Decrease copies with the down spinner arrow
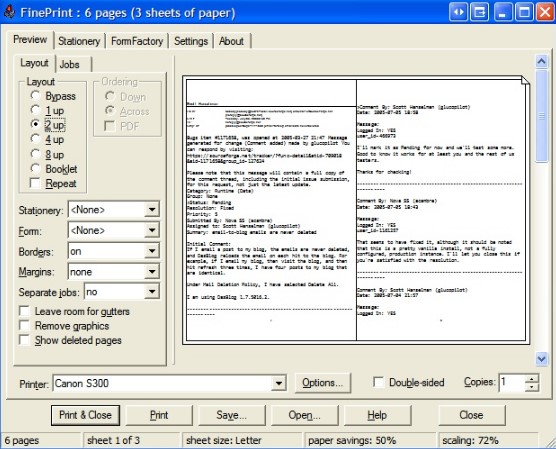The height and width of the screenshot is (449, 556). 532,387
